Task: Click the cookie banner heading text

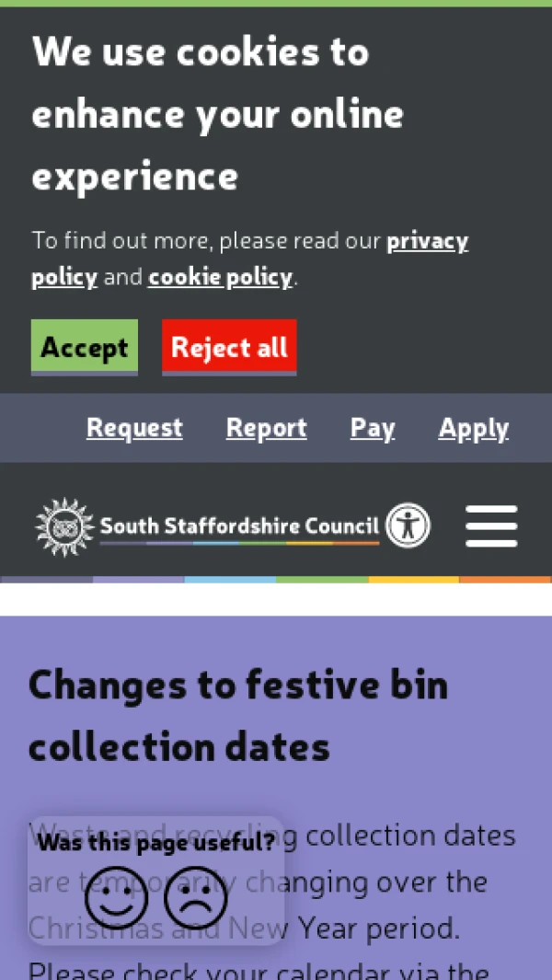Action: [218, 114]
